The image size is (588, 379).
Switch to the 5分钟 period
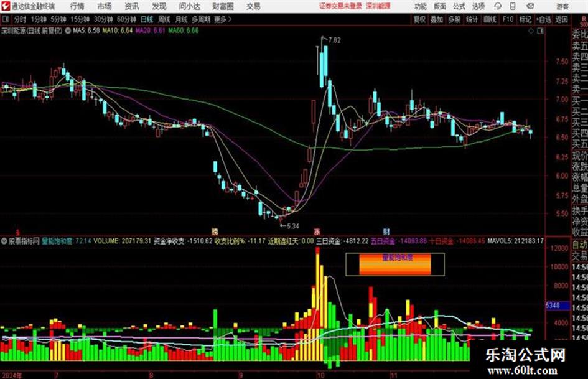(58, 19)
